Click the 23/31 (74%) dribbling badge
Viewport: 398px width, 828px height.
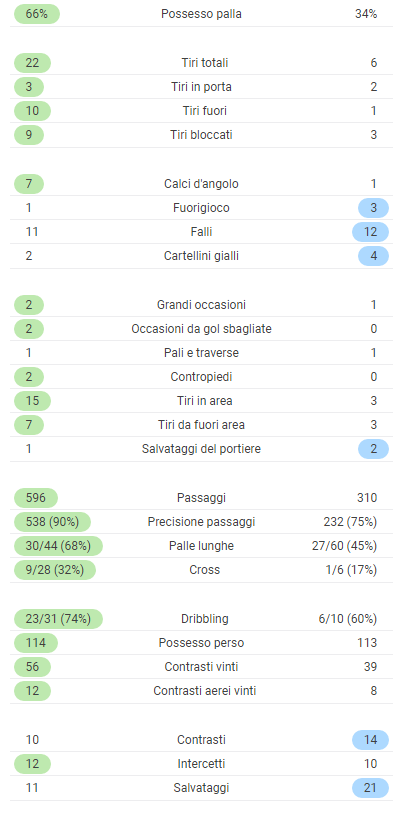(58, 619)
